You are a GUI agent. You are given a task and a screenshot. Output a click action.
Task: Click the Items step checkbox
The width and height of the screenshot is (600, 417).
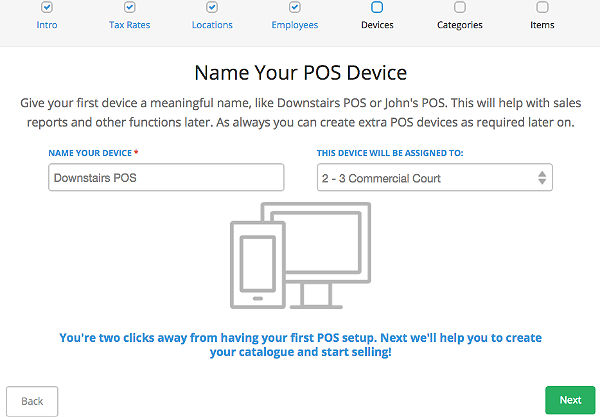(x=542, y=7)
